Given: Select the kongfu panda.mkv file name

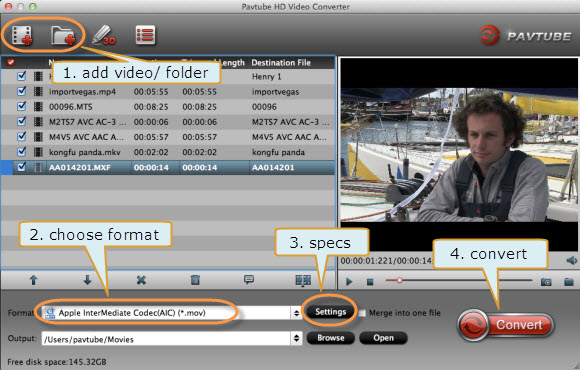Looking at the screenshot, I should [x=85, y=152].
